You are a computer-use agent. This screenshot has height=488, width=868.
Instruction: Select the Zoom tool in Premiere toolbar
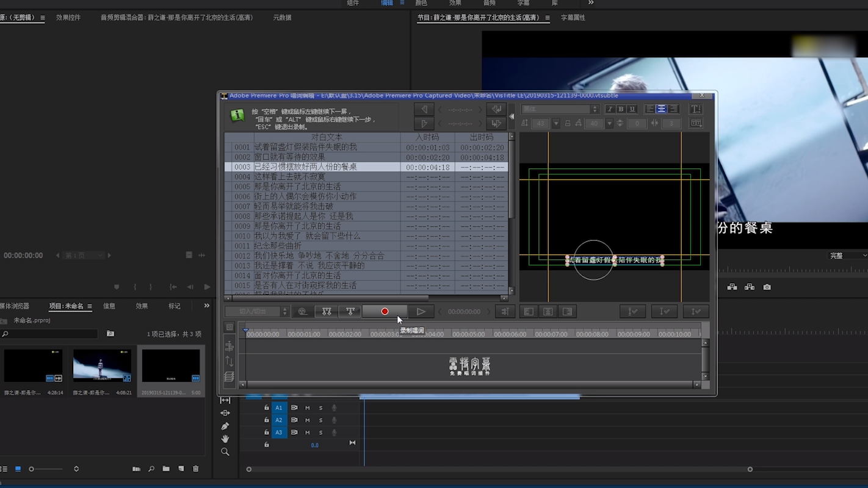point(225,452)
